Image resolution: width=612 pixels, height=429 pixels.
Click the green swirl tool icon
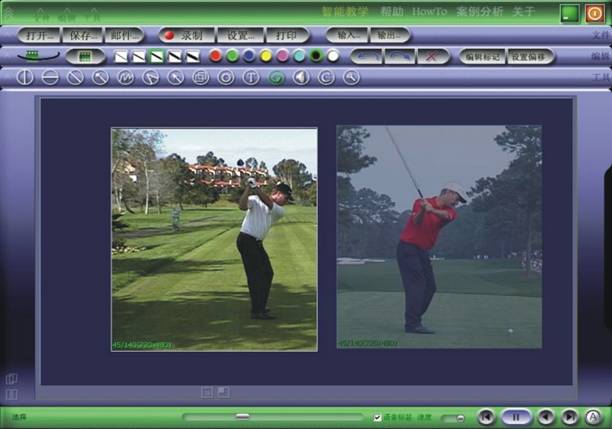pyautogui.click(x=276, y=77)
